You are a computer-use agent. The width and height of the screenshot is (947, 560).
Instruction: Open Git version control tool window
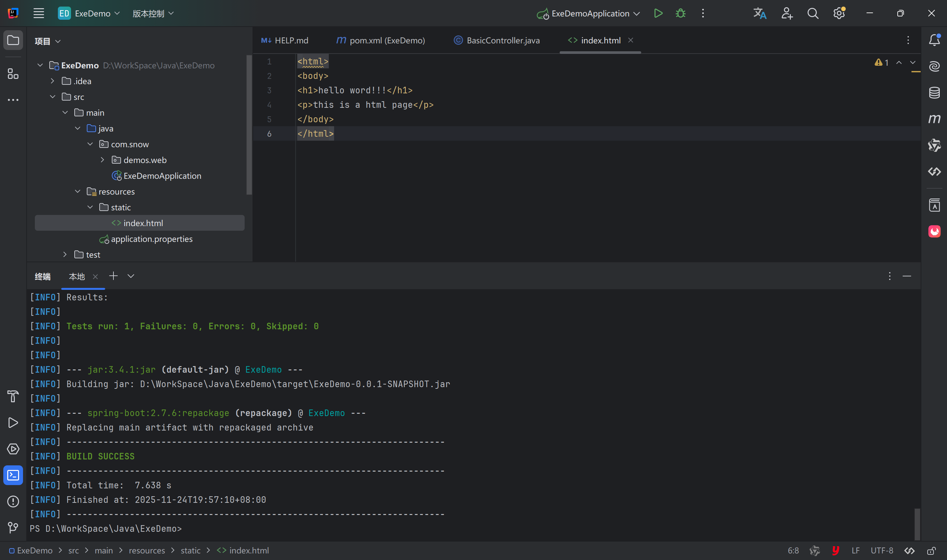(13, 527)
